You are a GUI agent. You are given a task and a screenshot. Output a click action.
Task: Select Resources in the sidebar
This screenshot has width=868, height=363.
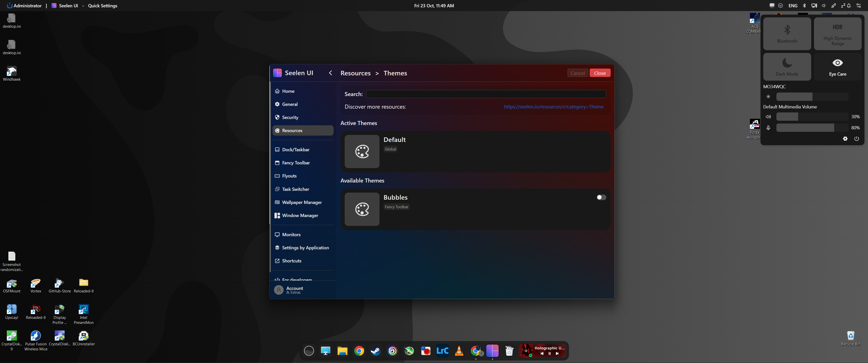pos(303,131)
